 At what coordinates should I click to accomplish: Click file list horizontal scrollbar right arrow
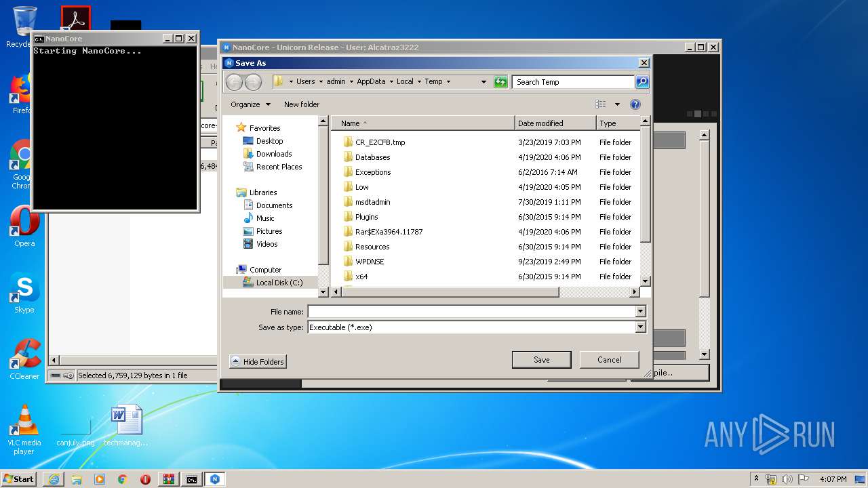click(x=635, y=292)
